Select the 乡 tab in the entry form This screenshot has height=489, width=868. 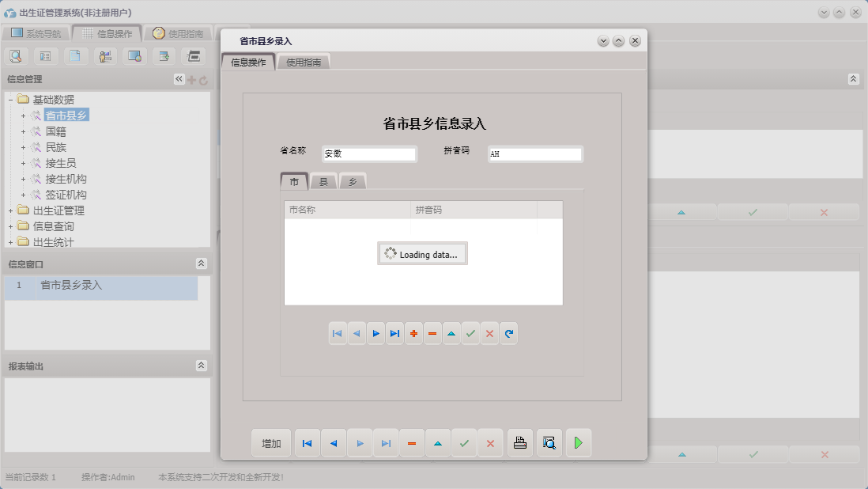[x=353, y=181]
